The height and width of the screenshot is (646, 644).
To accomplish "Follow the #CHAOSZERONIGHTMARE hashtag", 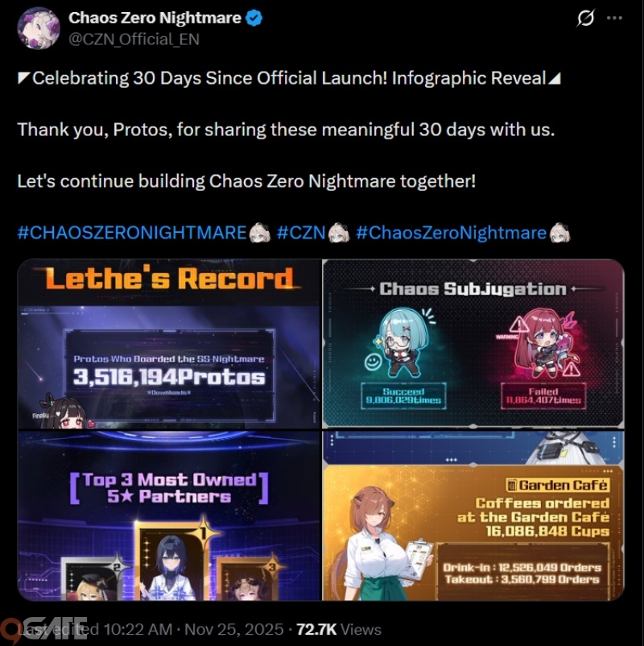I will pos(132,232).
